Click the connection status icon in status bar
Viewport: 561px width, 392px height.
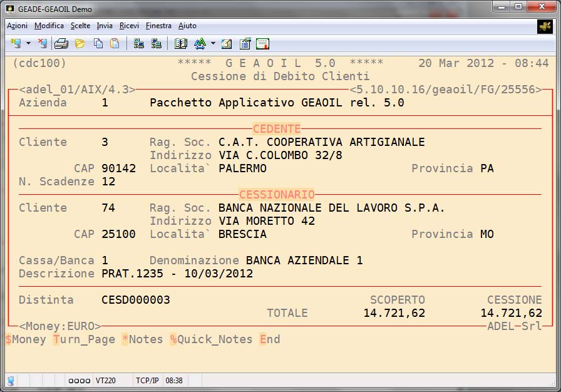11,380
